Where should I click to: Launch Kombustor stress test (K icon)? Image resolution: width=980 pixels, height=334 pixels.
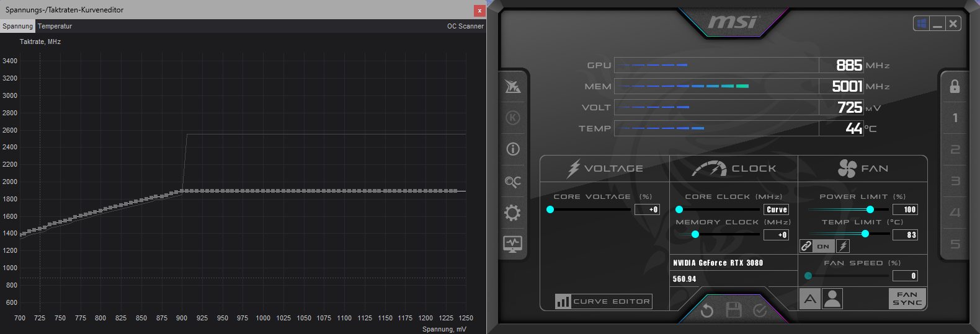[x=513, y=118]
